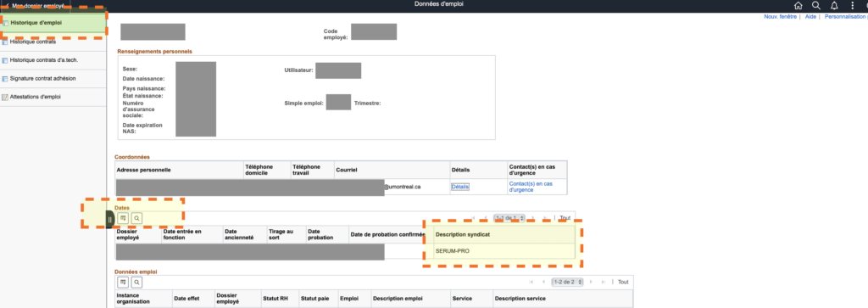Collapse the left navigation panel handle
This screenshot has width=868, height=308.
109,220
